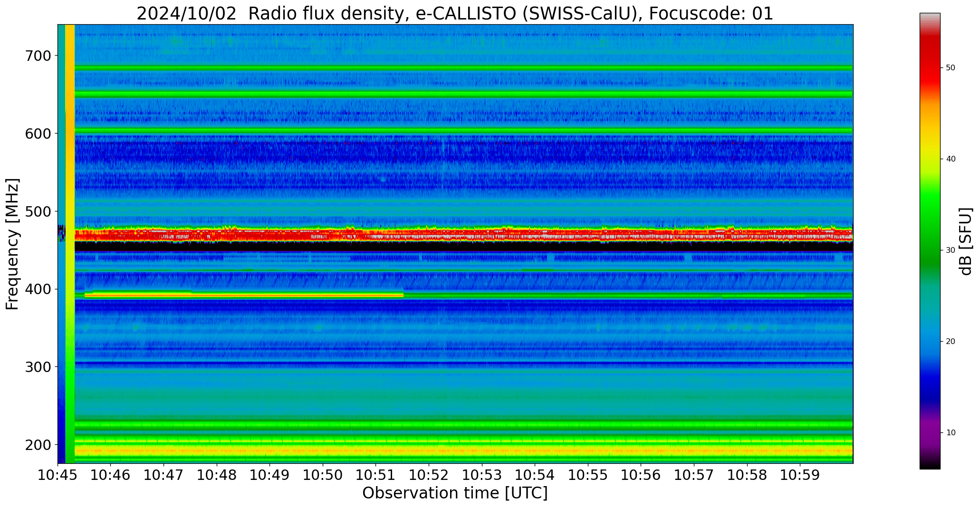Click the 10:45 time tick label
The width and height of the screenshot is (980, 507).
coord(58,475)
